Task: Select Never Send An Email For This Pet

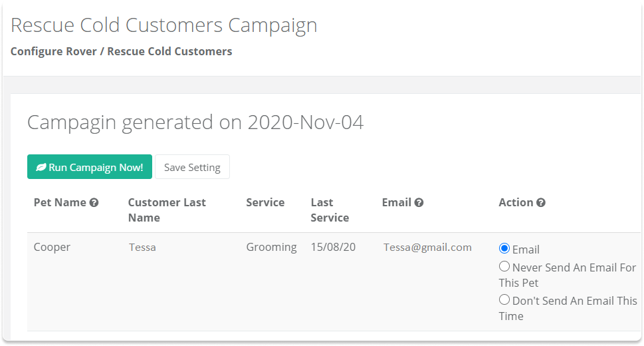Action: (x=504, y=266)
